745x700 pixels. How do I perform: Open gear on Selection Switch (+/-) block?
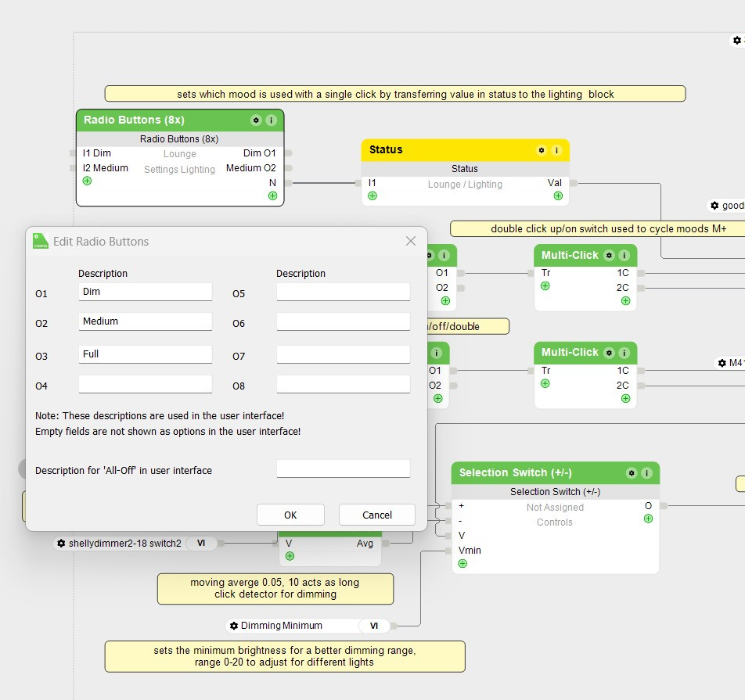[632, 473]
